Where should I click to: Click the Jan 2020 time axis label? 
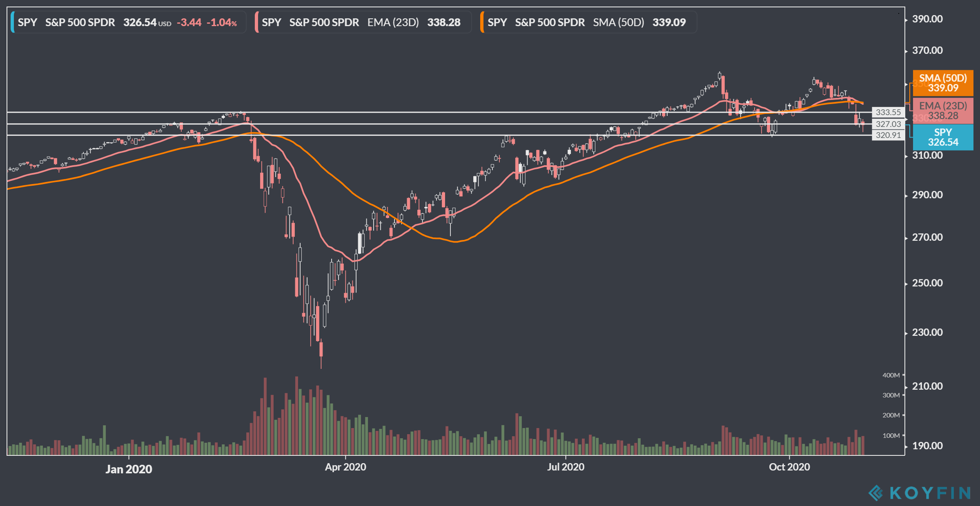pyautogui.click(x=129, y=469)
